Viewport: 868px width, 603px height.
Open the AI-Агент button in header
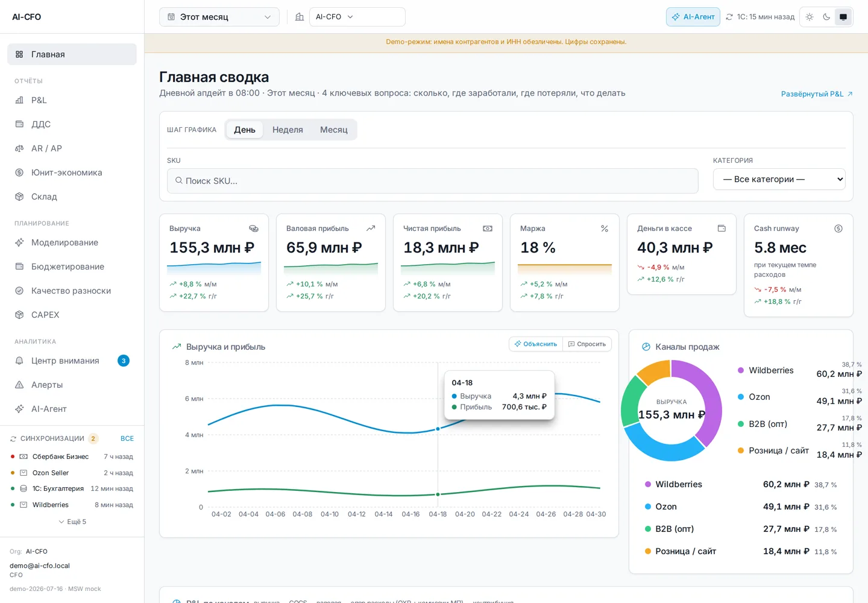pyautogui.click(x=693, y=17)
